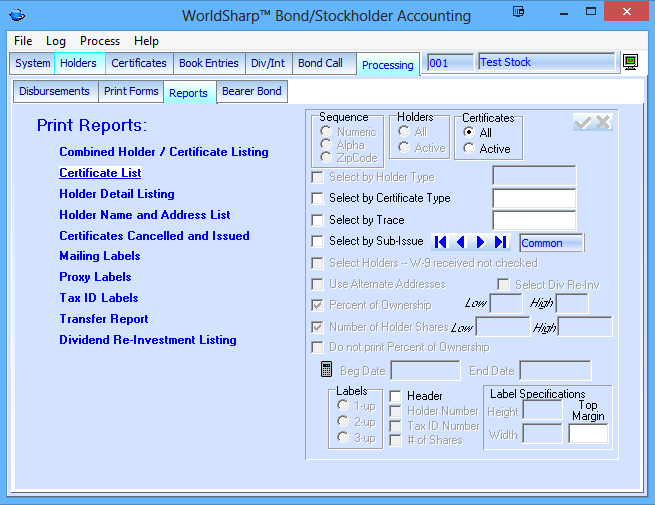Screen dimensions: 655x505
Task: Open the Process menu
Action: click(x=100, y=41)
